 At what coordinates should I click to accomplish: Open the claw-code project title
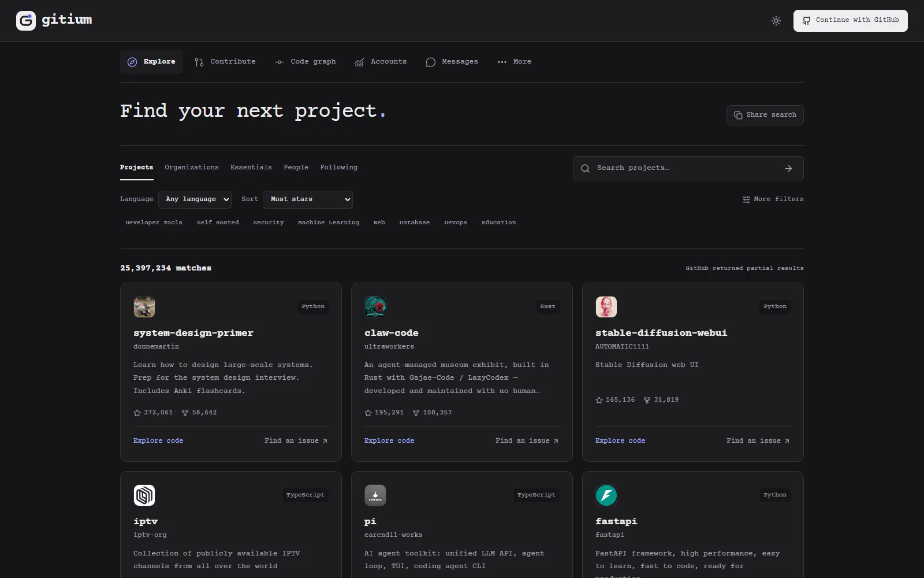tap(392, 334)
